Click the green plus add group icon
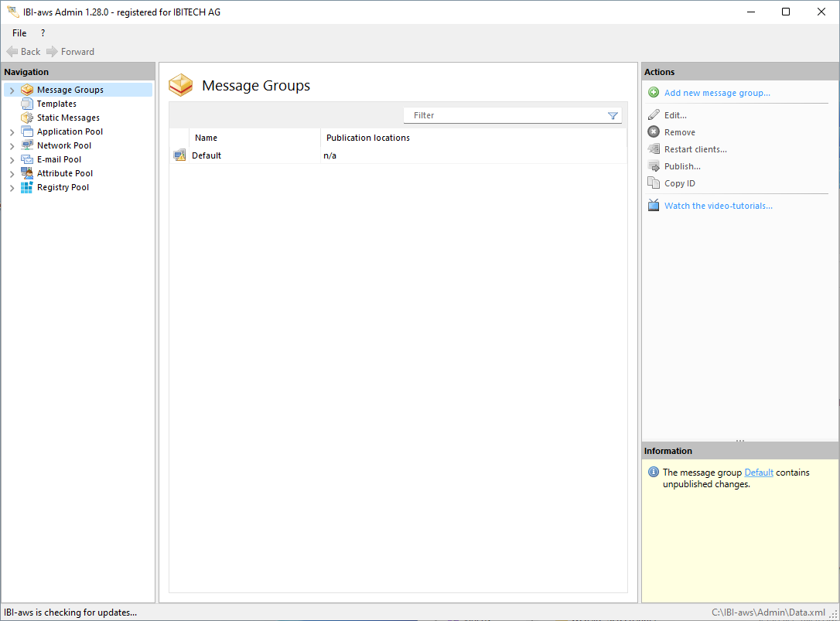840x621 pixels. [654, 93]
